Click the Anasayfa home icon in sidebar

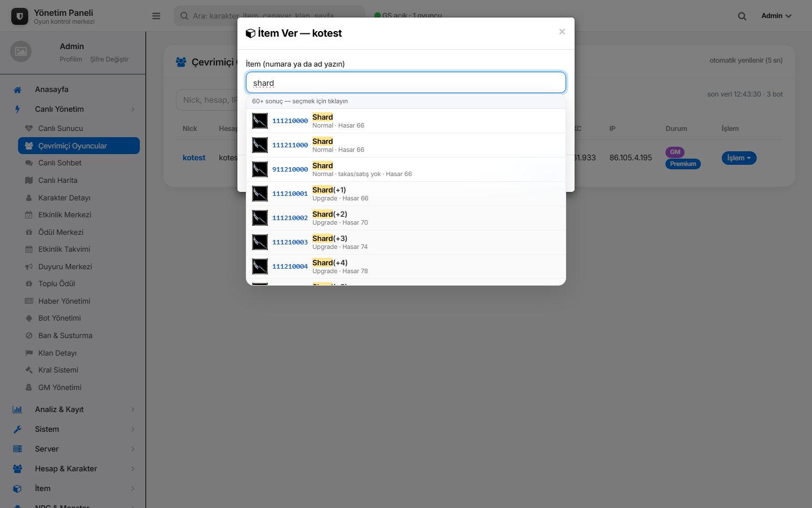coord(17,90)
